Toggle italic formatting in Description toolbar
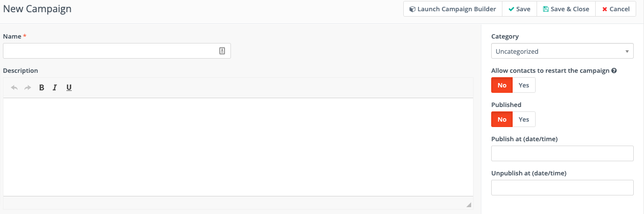 (55, 87)
